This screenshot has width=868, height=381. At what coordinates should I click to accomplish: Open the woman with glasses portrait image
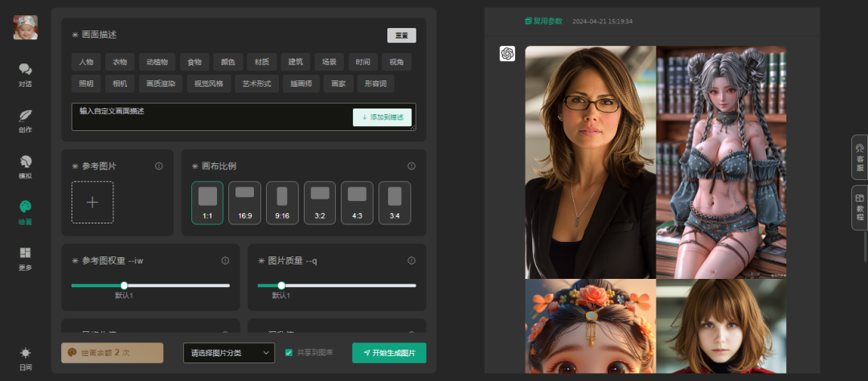(591, 162)
